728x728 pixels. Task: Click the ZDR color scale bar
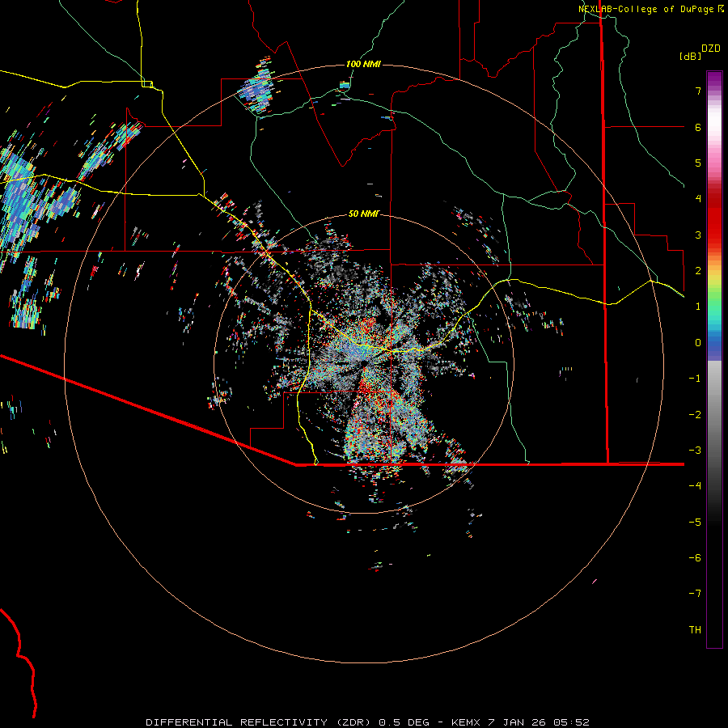[714, 360]
